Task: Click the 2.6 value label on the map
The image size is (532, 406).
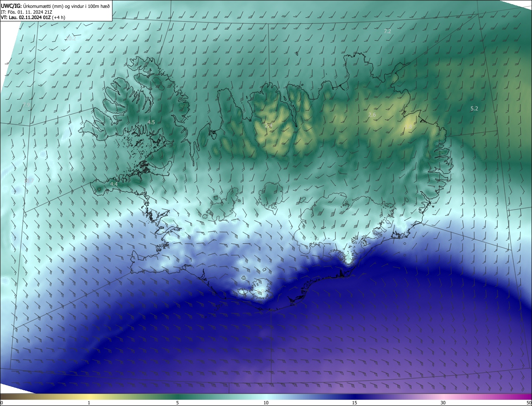Action: pyautogui.click(x=372, y=115)
